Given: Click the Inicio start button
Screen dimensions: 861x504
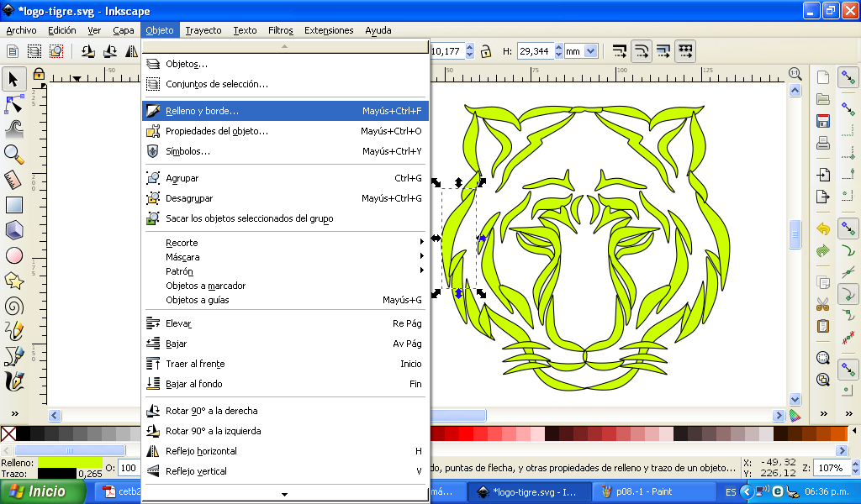Looking at the screenshot, I should click(42, 492).
